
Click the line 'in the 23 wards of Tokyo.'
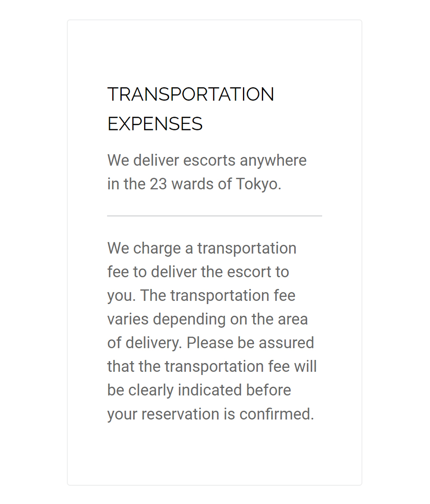194,184
